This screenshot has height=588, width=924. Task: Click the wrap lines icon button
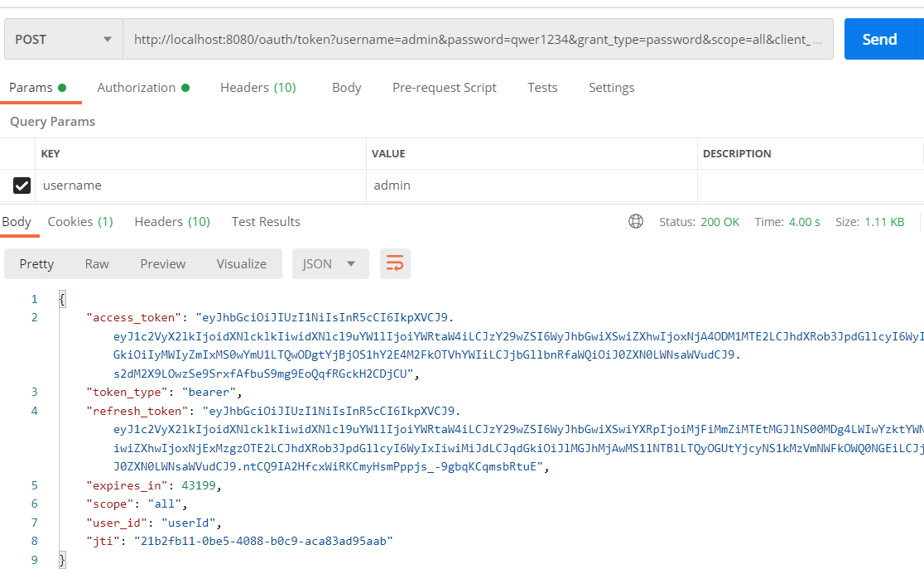395,263
